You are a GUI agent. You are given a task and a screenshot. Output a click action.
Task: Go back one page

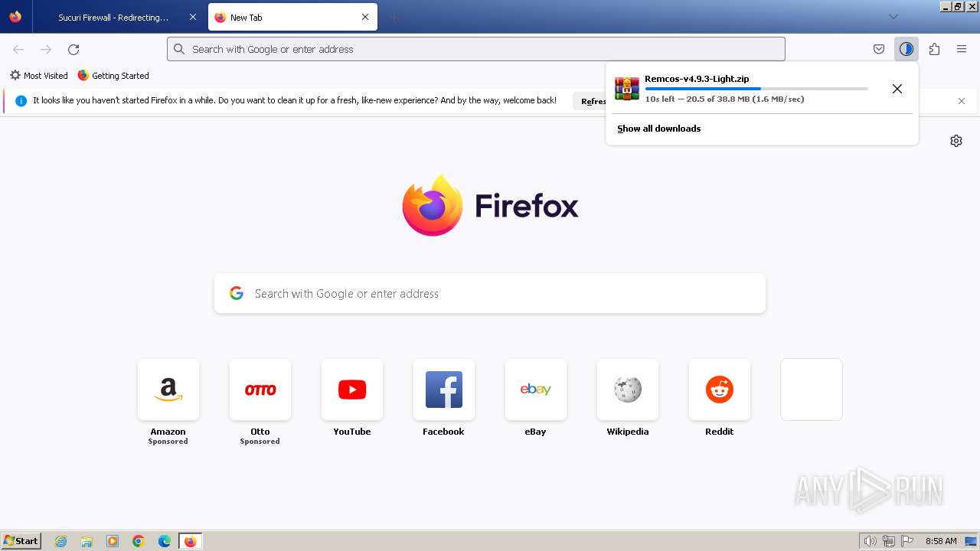click(18, 49)
